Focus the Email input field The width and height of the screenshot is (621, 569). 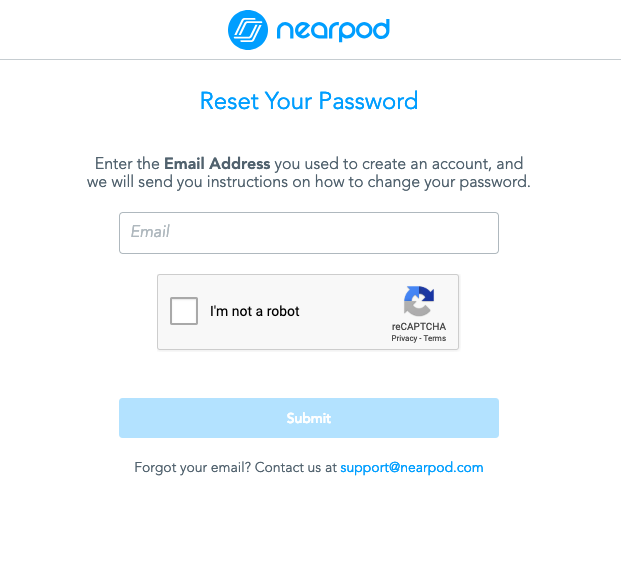click(x=308, y=232)
